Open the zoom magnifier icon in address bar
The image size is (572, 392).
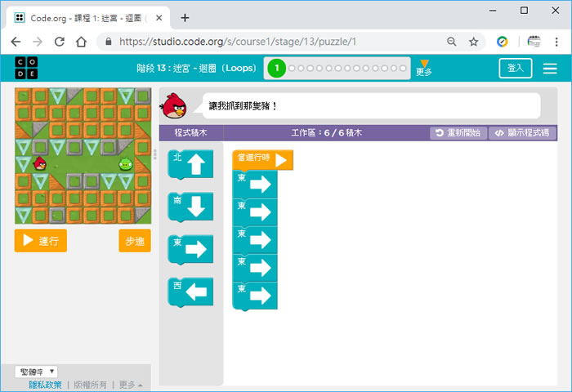pyautogui.click(x=452, y=42)
